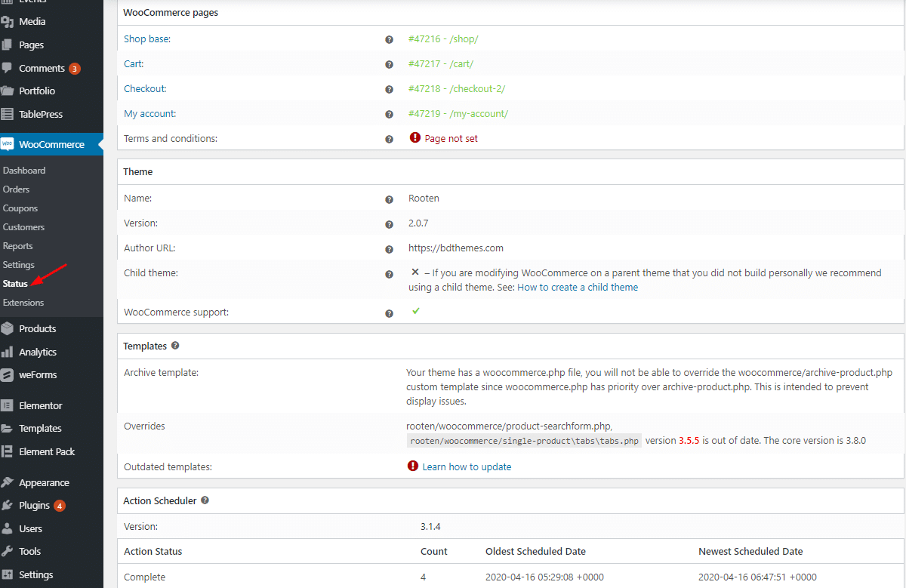The width and height of the screenshot is (906, 588).
Task: Open the #47218 /checkout-2/ link
Action: [456, 89]
